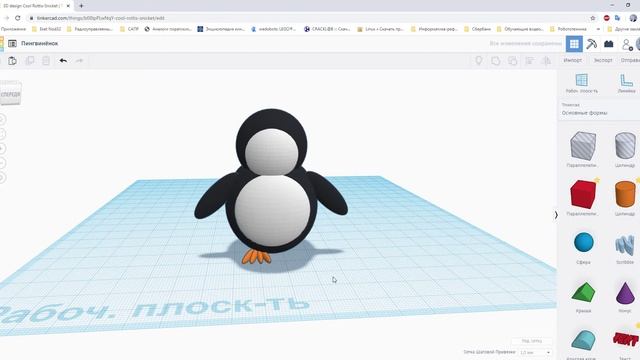The width and height of the screenshot is (640, 360).
Task: Undo the last action with back arrow
Action: 63,61
